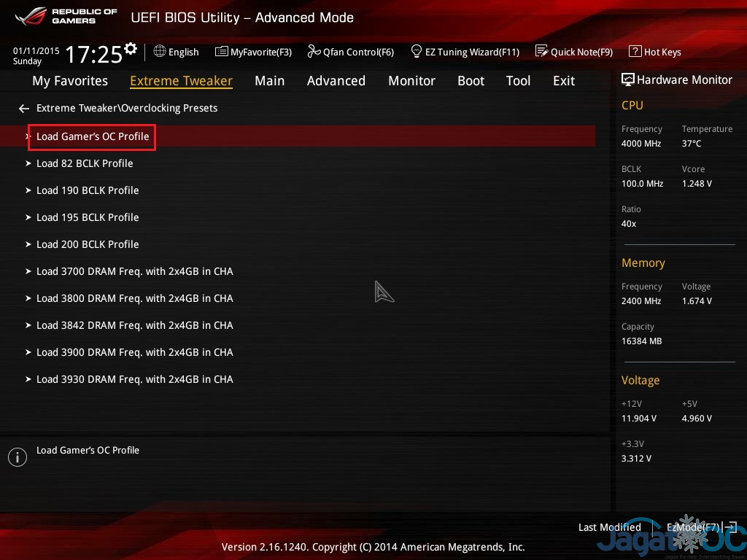Show Hot Keys help icon
This screenshot has height=560, width=747.
pos(635,52)
